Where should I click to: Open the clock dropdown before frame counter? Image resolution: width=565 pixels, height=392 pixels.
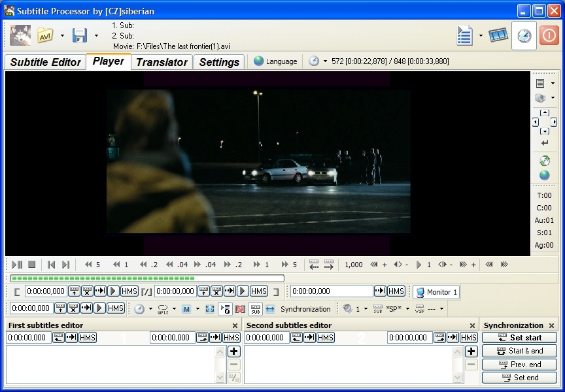325,61
